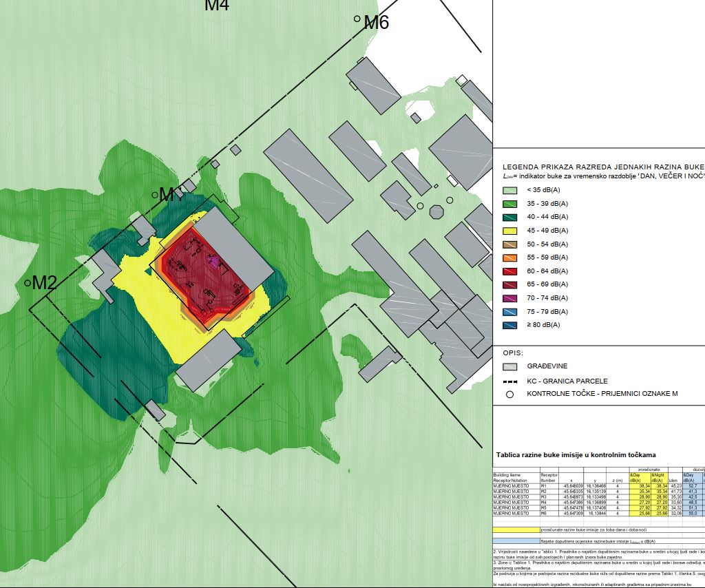Click the 'Receptor Number' table column header
Viewport: 705px width, 588px height.
(549, 477)
